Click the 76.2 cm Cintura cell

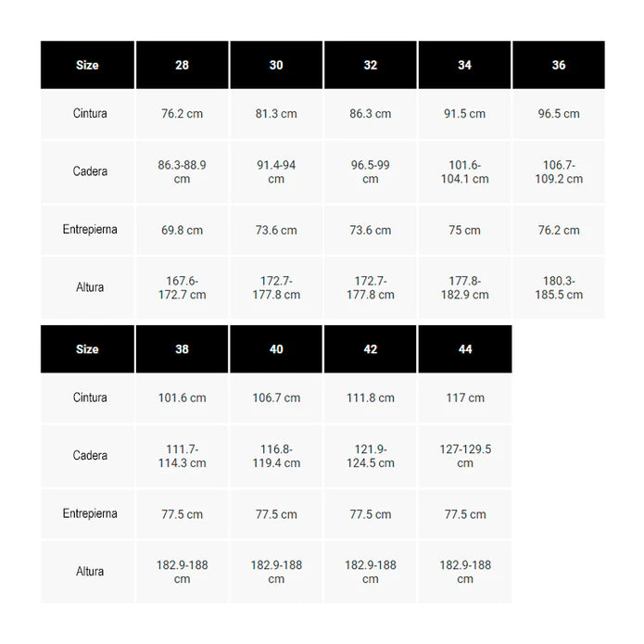[182, 114]
